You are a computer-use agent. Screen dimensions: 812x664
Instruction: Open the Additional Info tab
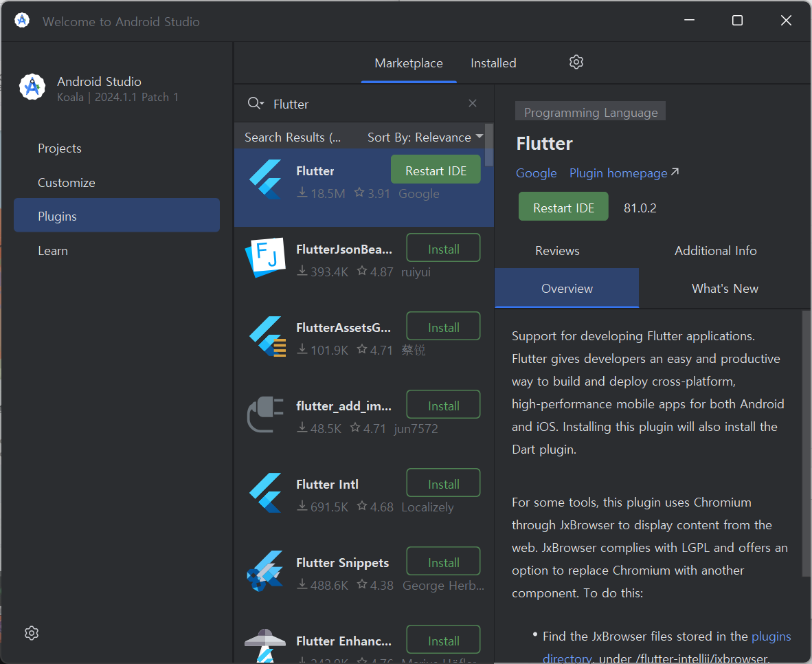(715, 251)
